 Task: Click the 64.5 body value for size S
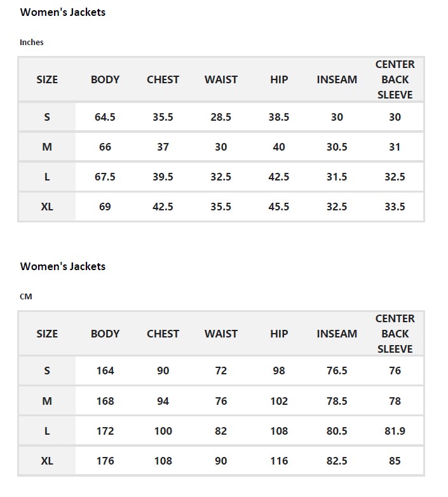(105, 117)
